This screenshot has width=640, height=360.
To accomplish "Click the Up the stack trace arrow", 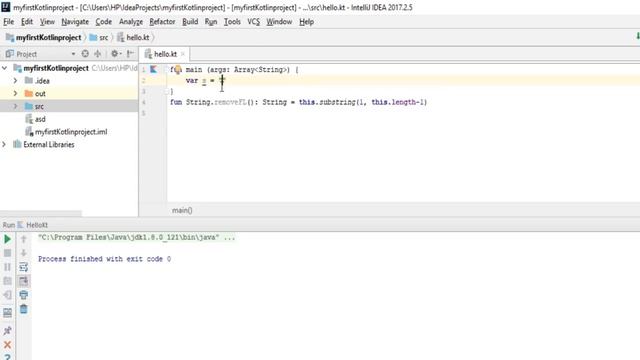I will 24,239.
